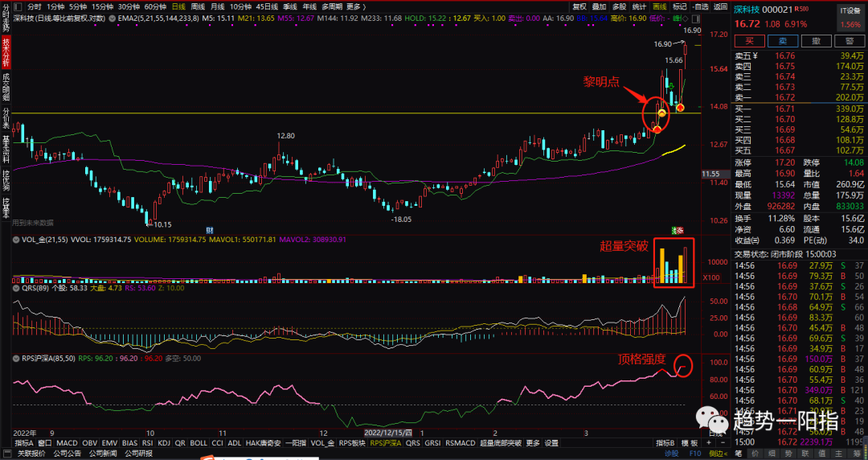Screen dimensions: 868x460
Task: Click the 2022/12/15/四 date label
Action: 387,433
